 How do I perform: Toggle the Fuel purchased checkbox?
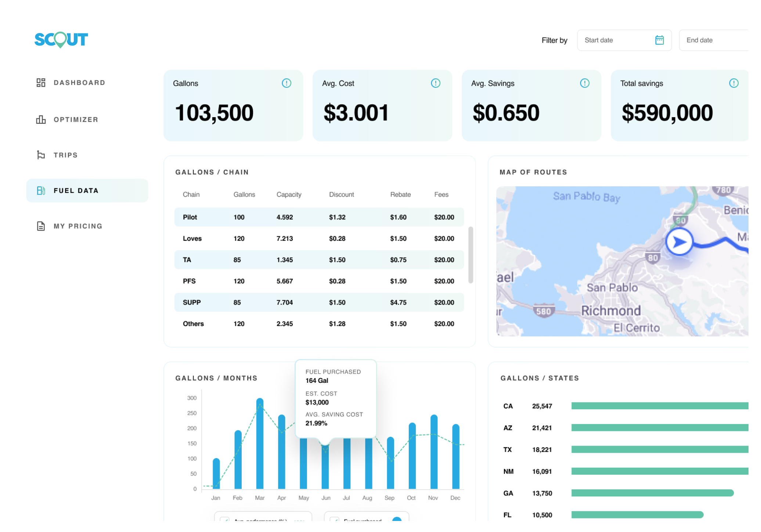click(x=335, y=520)
